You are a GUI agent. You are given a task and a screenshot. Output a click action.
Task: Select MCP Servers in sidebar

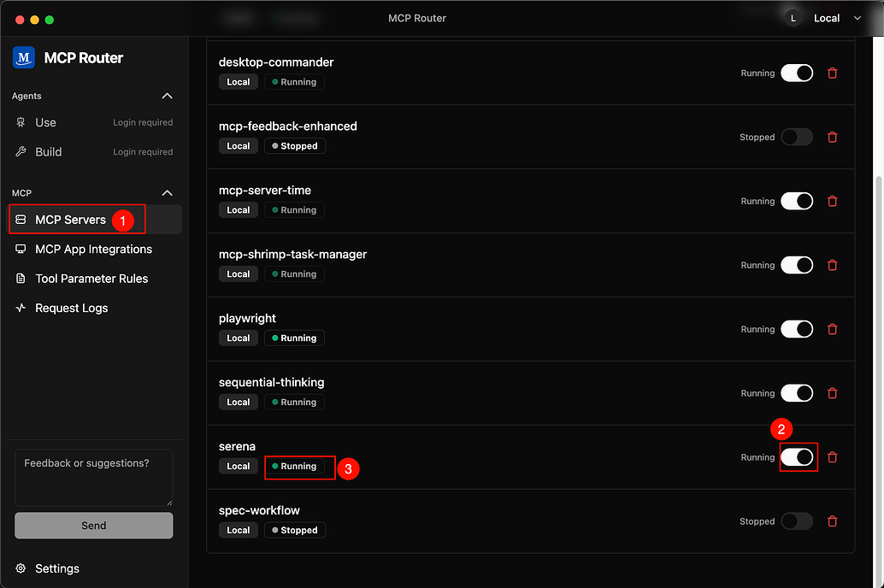tap(94, 220)
